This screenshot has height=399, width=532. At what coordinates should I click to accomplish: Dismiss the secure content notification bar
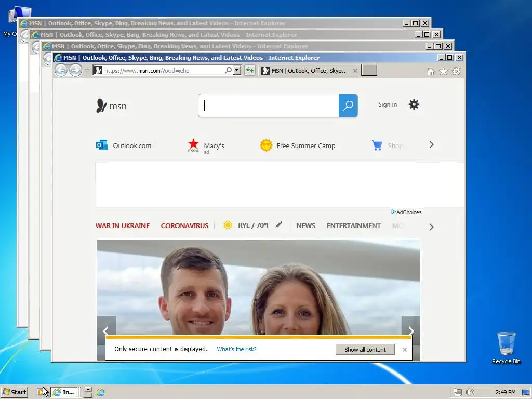[x=404, y=350]
